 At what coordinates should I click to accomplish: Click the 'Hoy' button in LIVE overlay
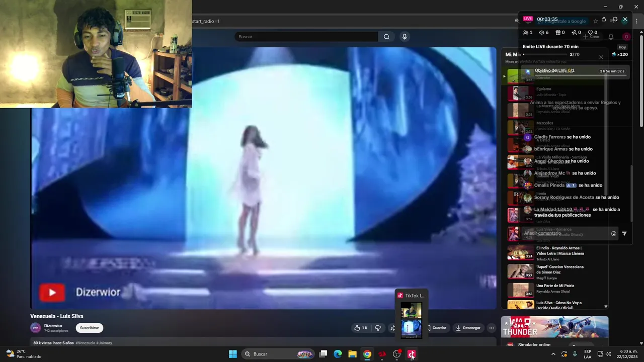(622, 47)
